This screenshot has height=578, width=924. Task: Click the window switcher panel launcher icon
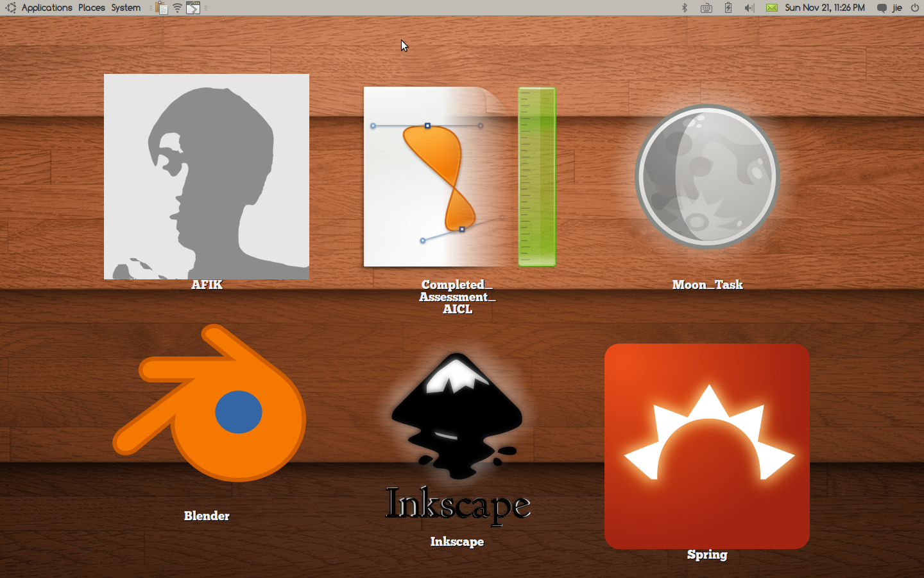tap(193, 8)
